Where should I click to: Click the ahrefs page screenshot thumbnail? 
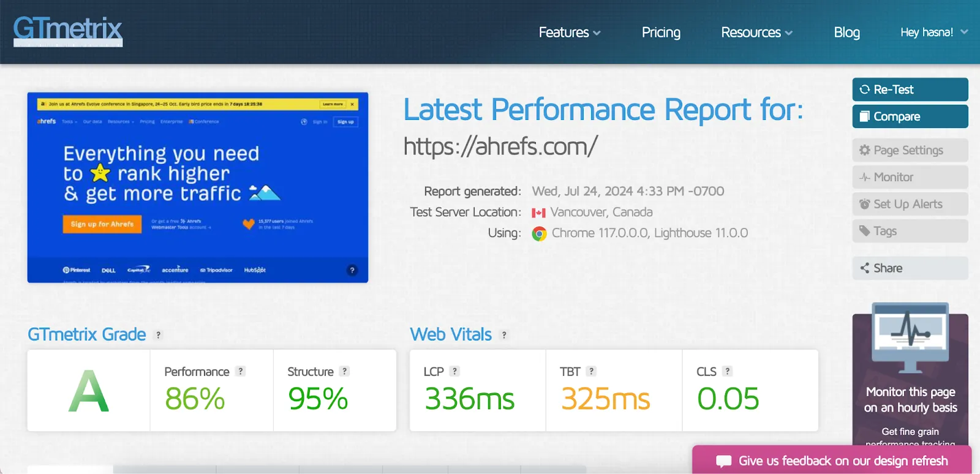(x=198, y=187)
